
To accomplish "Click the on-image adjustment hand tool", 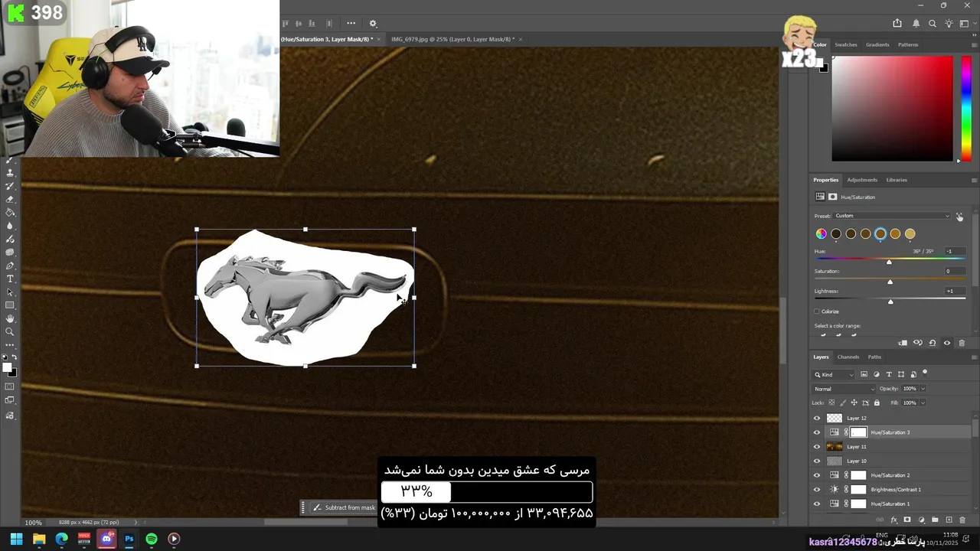I will tap(959, 217).
